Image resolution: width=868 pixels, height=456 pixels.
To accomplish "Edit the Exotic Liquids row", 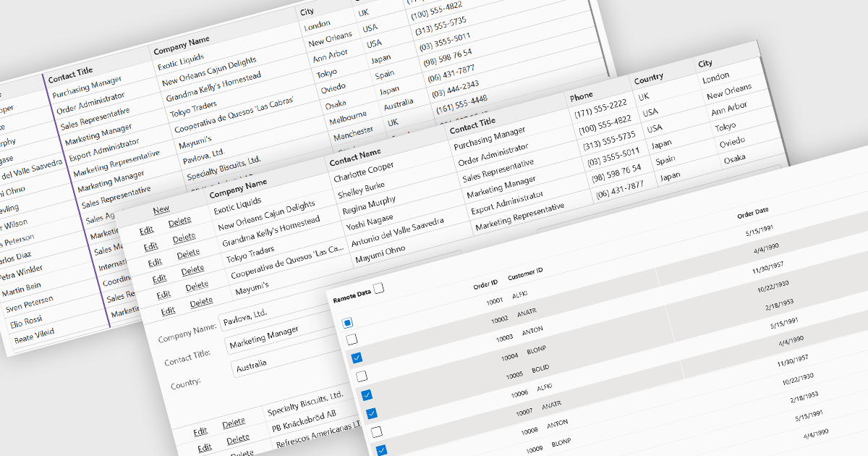I will point(147,231).
